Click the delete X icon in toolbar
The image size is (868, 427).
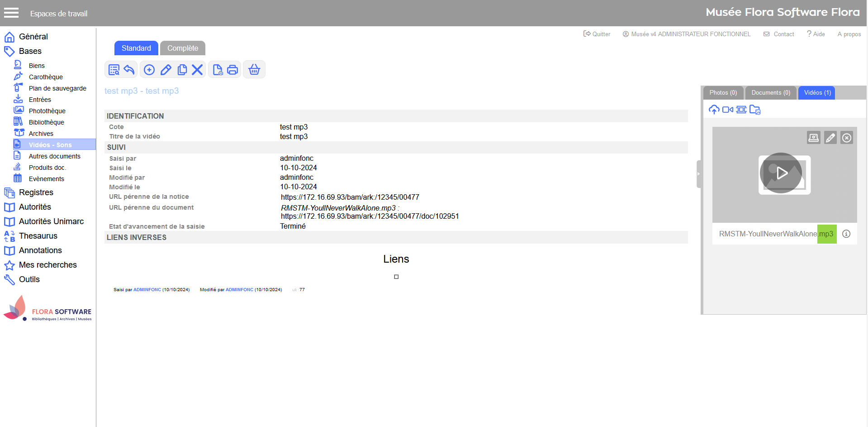tap(197, 70)
